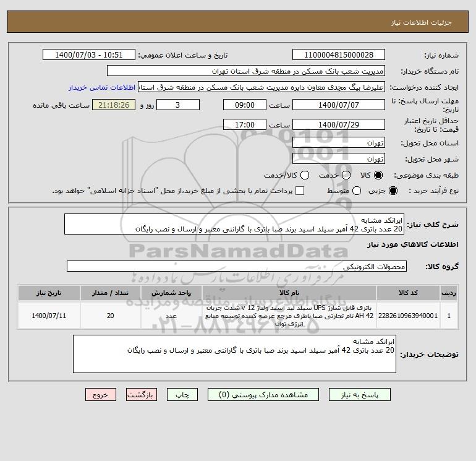This screenshot has width=476, height=461.
Task: Click the price validity date 1400/07/29
Action: tap(339, 124)
